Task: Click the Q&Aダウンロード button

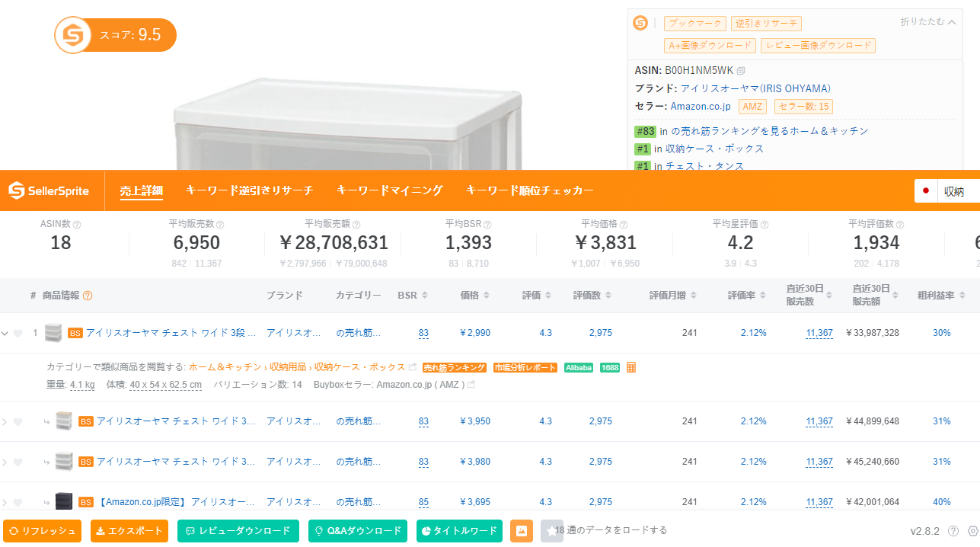Action: [358, 531]
